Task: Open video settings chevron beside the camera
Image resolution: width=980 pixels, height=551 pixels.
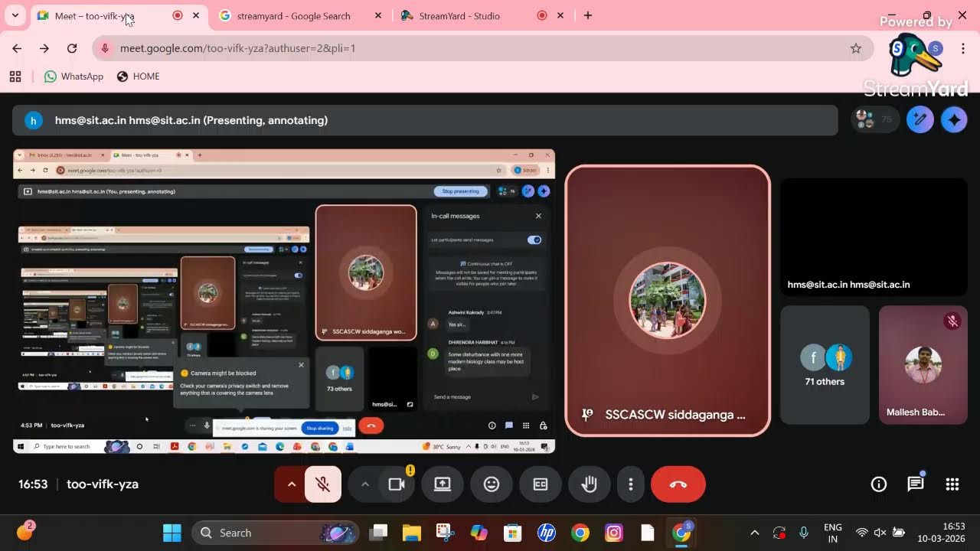Action: [x=365, y=484]
